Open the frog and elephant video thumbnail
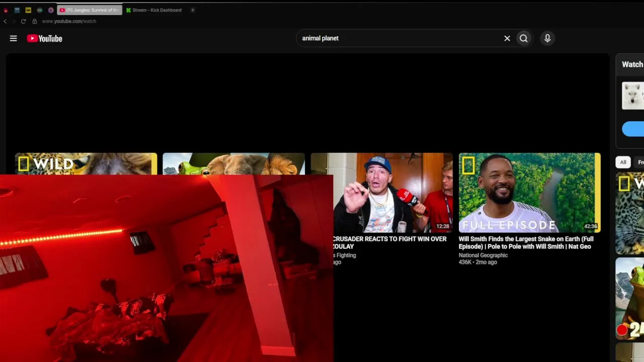The width and height of the screenshot is (644, 362). tap(234, 163)
